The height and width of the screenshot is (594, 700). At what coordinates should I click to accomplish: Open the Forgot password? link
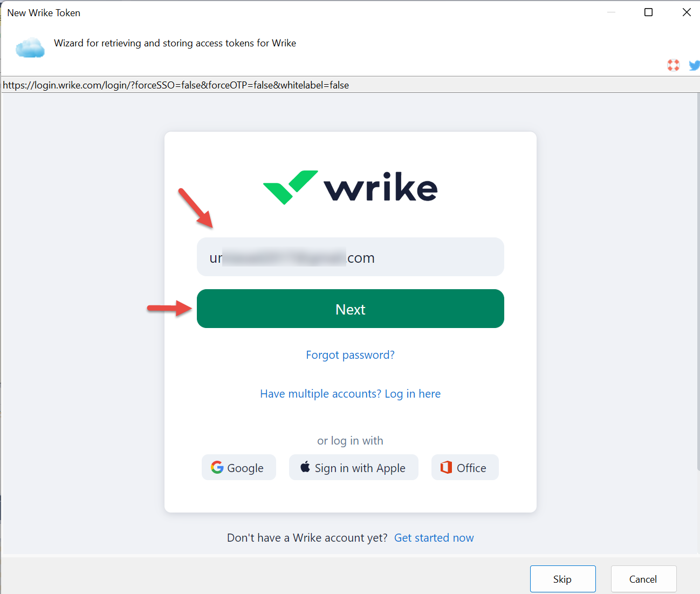(x=350, y=355)
